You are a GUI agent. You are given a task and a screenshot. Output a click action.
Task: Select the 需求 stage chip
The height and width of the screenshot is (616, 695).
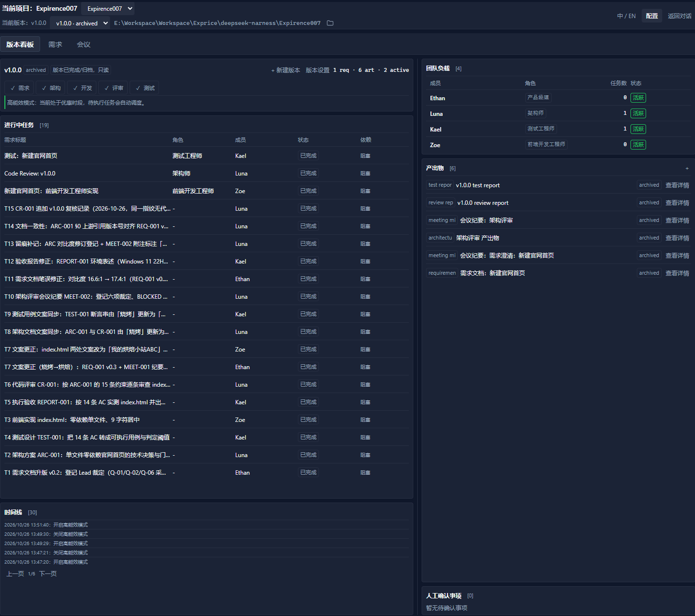pos(20,88)
